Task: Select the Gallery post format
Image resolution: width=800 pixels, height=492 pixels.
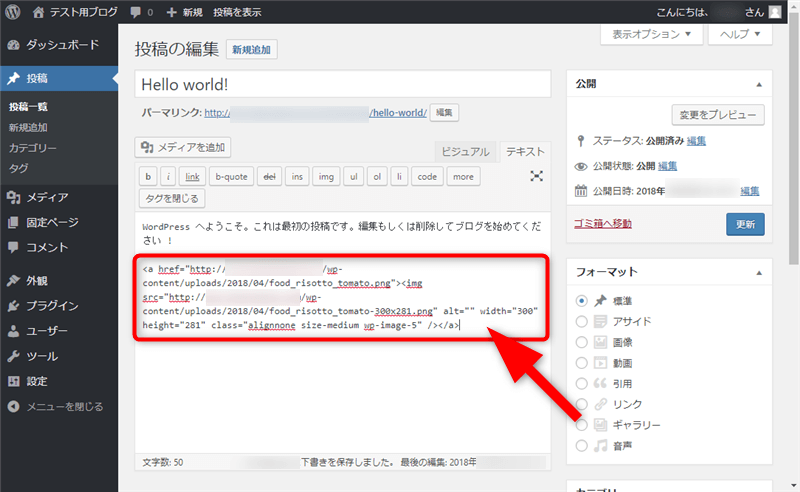Action: pos(583,425)
